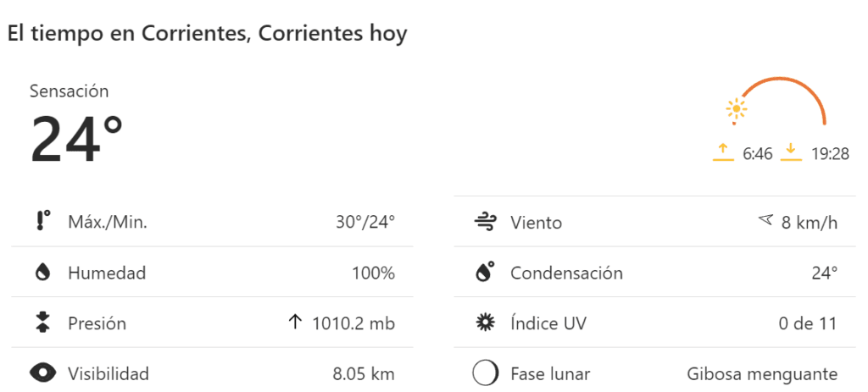Click the Gibosa menguante moon phase text
This screenshot has height=392, width=868.
[x=761, y=373]
